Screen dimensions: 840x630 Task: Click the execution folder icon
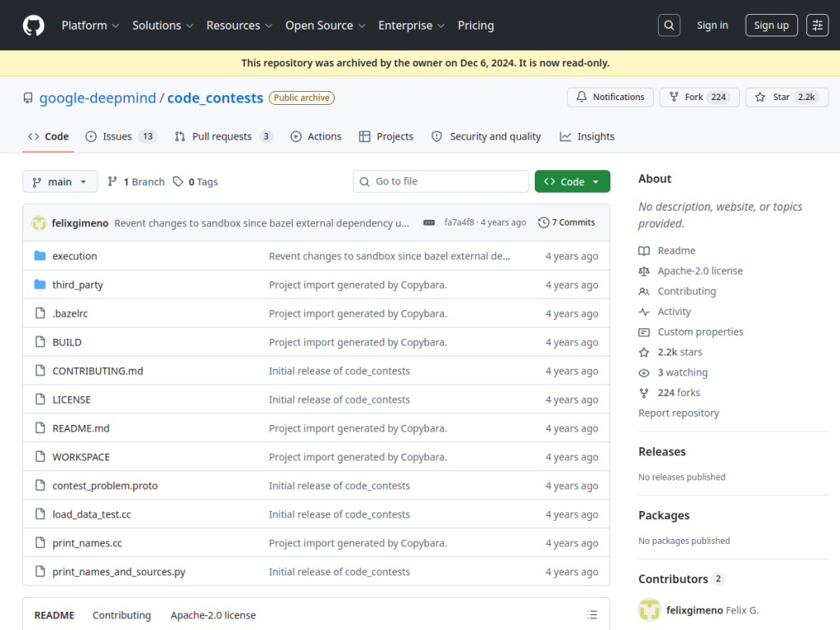pyautogui.click(x=39, y=256)
